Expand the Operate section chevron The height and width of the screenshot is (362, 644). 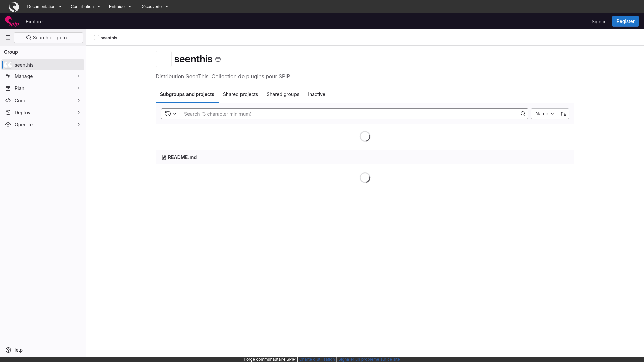coord(79,125)
